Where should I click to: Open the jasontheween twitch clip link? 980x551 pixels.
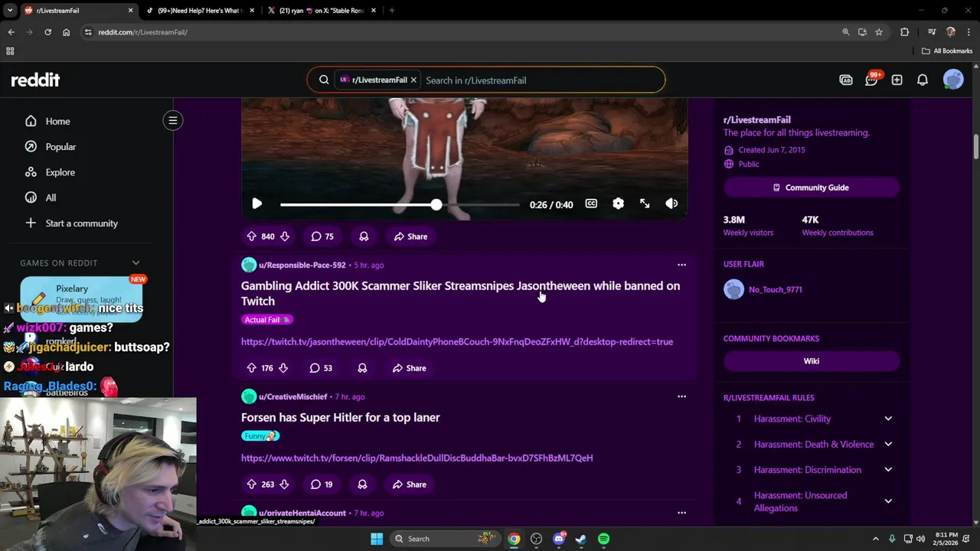pos(457,342)
